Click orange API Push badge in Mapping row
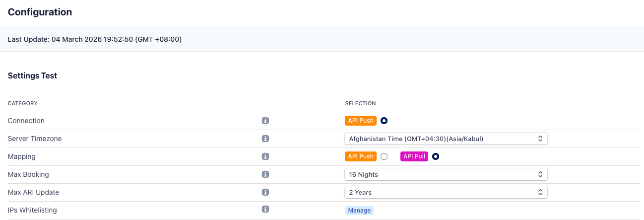The height and width of the screenshot is (220, 644). 361,156
